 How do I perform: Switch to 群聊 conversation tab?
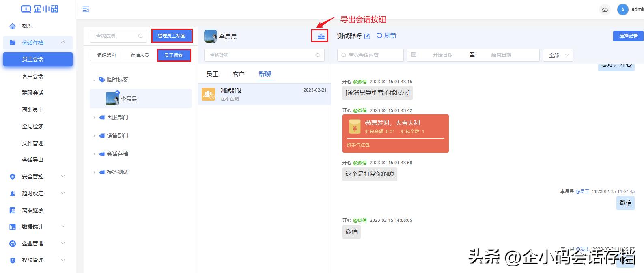[265, 74]
